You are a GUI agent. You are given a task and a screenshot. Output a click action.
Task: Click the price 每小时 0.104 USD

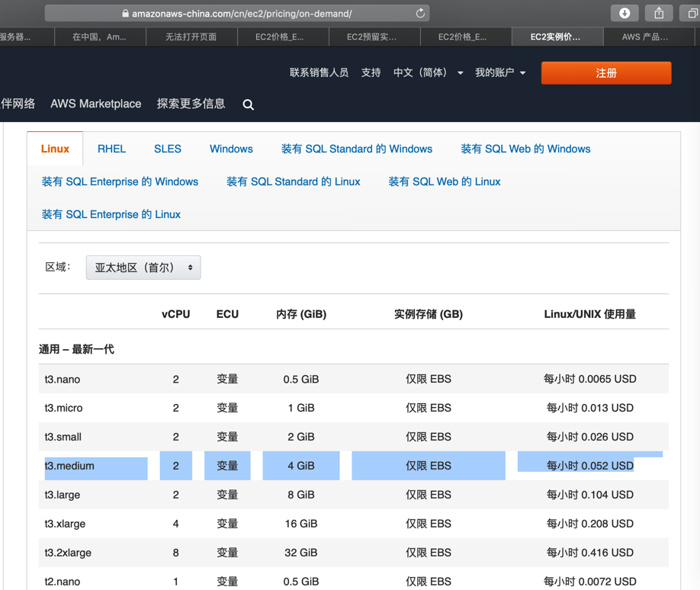point(589,495)
